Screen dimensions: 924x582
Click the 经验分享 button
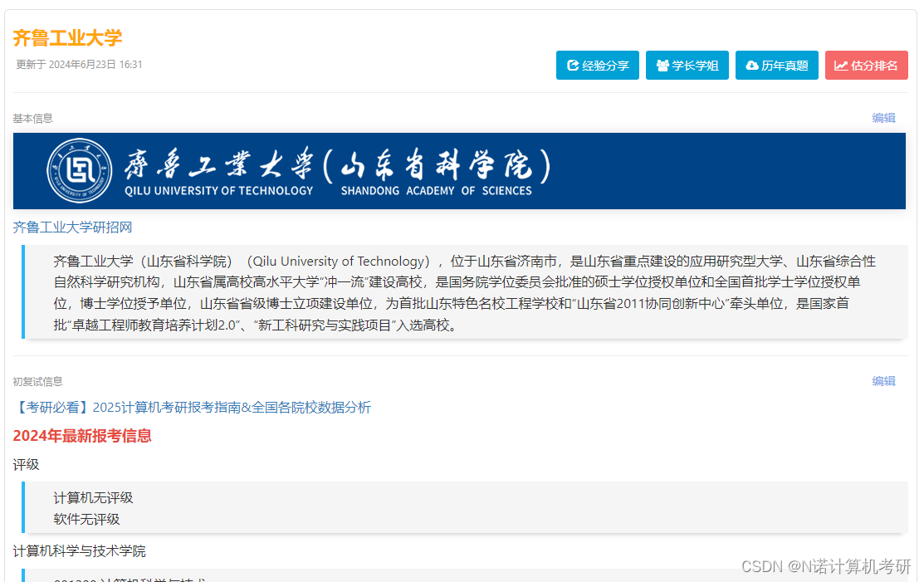coord(598,66)
